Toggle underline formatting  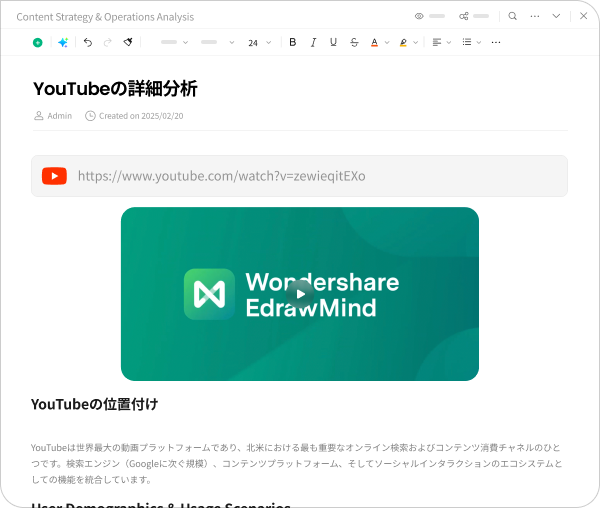(x=333, y=43)
